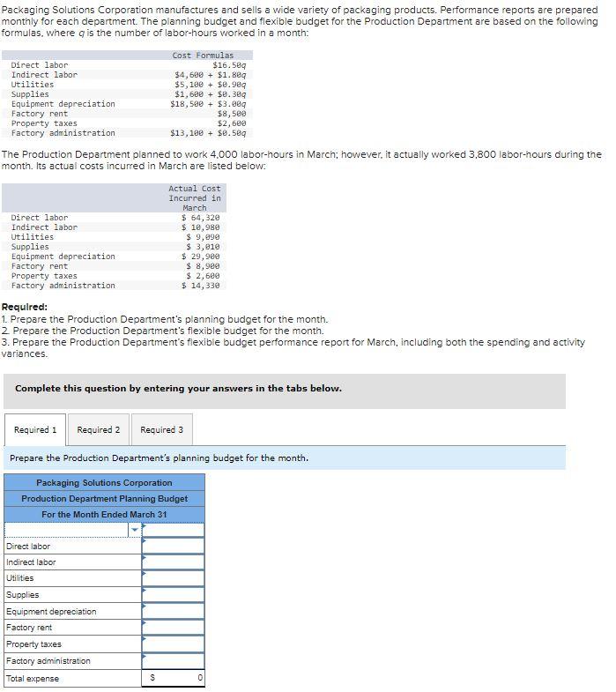Click the '$13,100 + $0.50q' formula
Viewport: 616px width, 692px height.
click(208, 133)
